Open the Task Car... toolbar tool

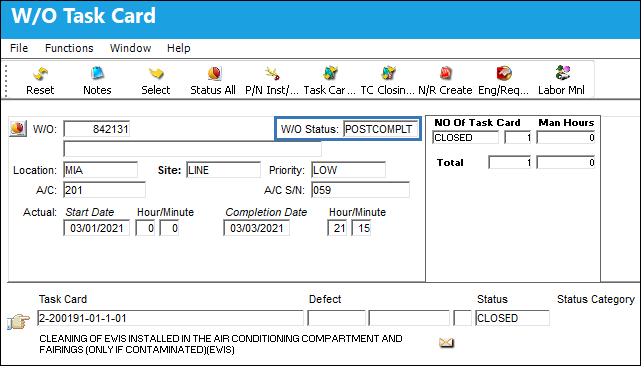pos(329,81)
